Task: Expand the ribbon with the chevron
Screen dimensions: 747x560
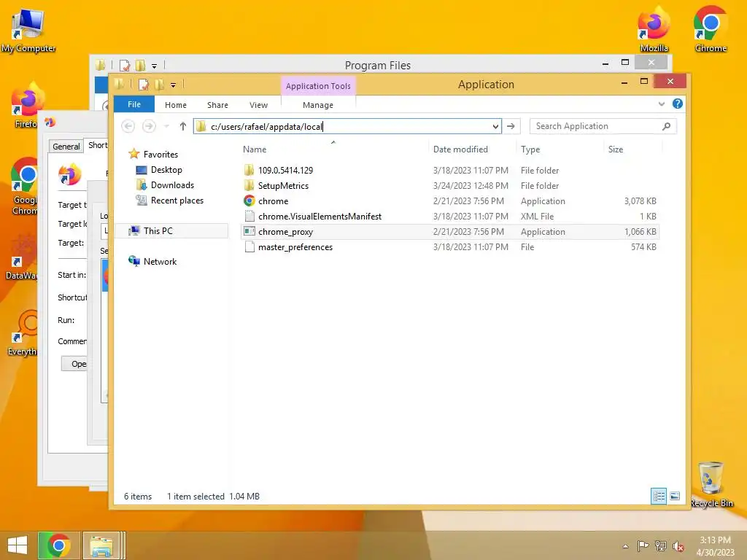Action: point(661,104)
